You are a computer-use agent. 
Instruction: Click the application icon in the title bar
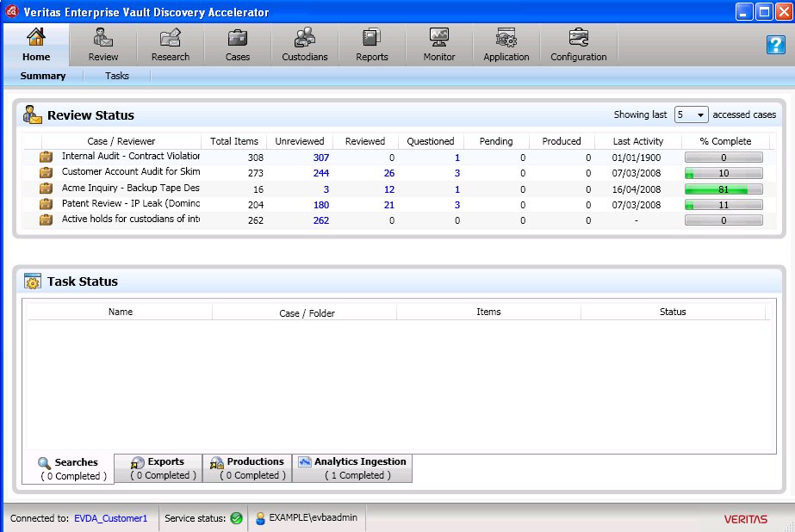tap(12, 11)
